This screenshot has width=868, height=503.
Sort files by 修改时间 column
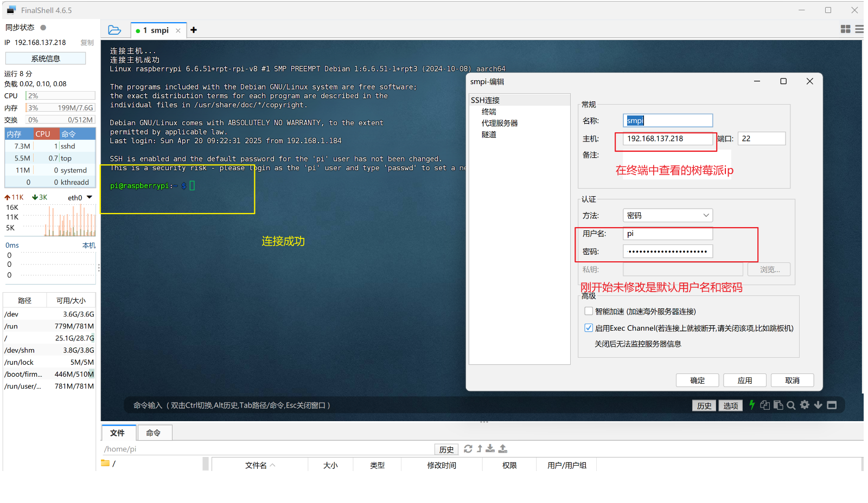tap(442, 465)
